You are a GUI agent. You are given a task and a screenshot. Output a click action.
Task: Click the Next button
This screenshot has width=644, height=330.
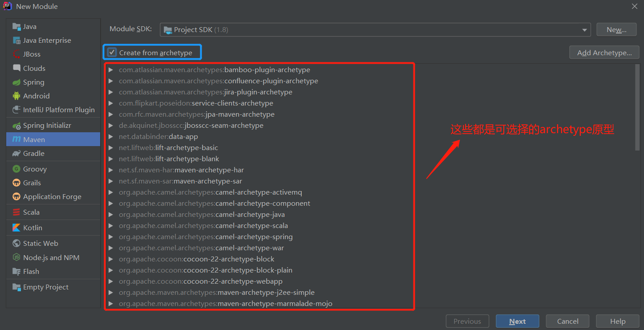518,322
